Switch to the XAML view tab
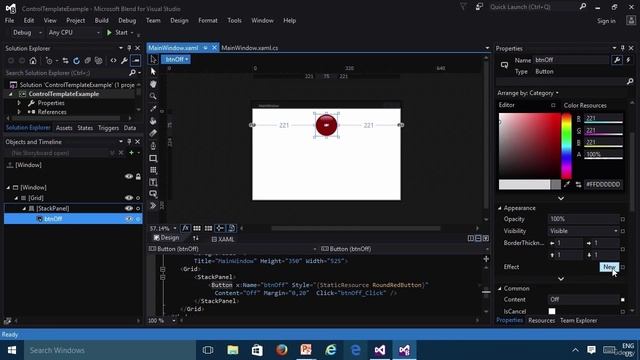This screenshot has width=640, height=360. click(x=223, y=239)
